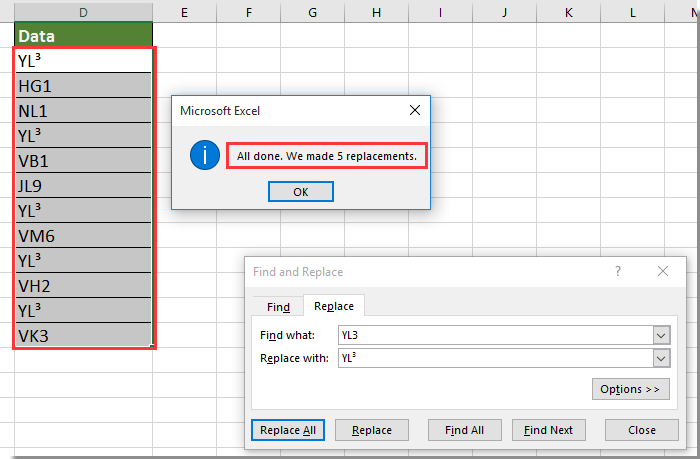Select the column D header

click(x=83, y=12)
